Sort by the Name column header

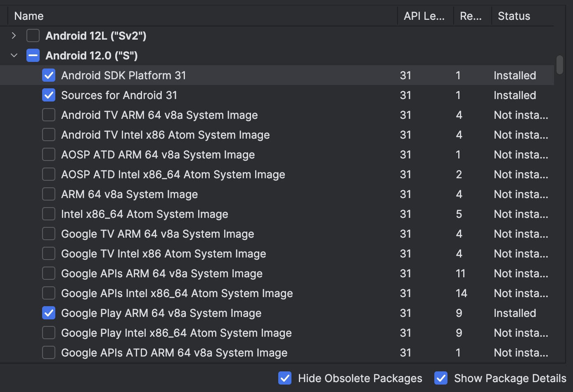point(29,16)
